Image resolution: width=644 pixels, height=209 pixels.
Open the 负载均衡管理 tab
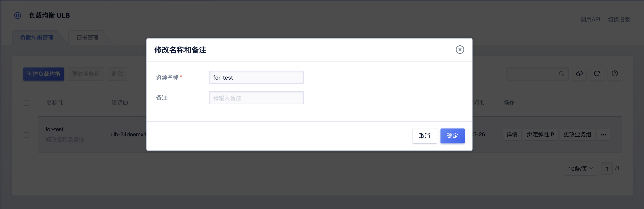pyautogui.click(x=36, y=37)
